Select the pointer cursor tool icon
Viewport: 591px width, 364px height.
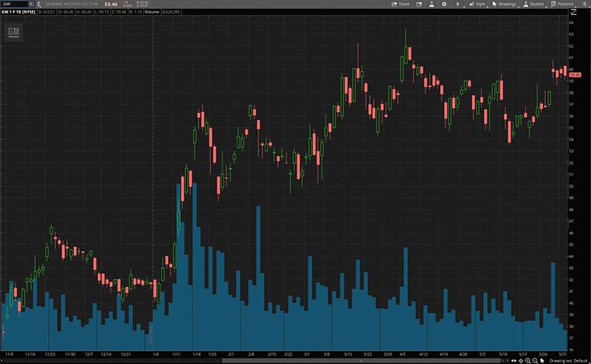pyautogui.click(x=542, y=361)
